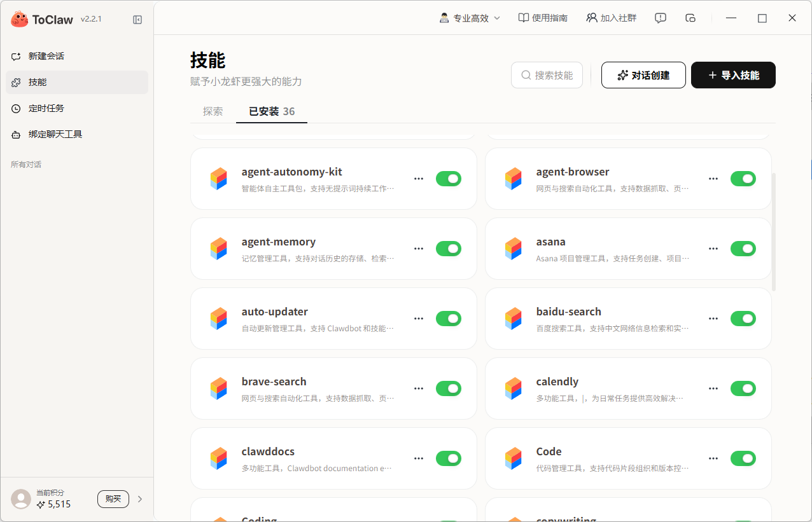Click the auto-updater skill title
Screen dimensions: 812x522
[275, 312]
